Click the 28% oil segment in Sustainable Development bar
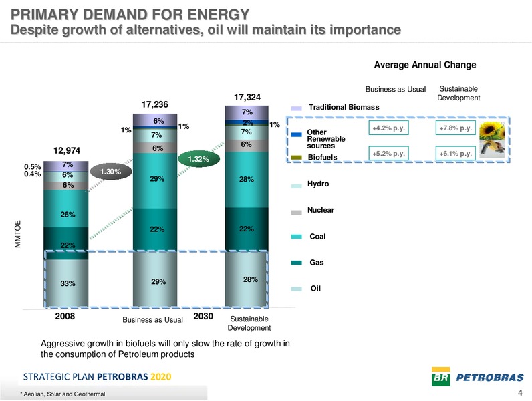The width and height of the screenshot is (532, 401). pyautogui.click(x=247, y=279)
